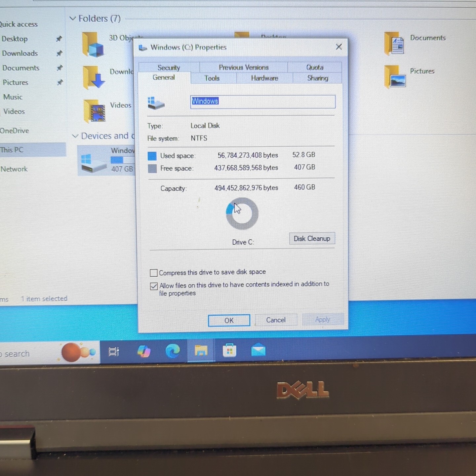476x476 pixels.
Task: Open Task View on the taskbar
Action: click(114, 351)
